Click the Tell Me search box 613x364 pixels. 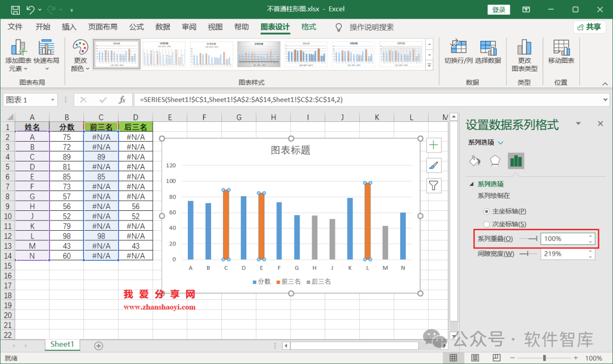click(x=371, y=27)
